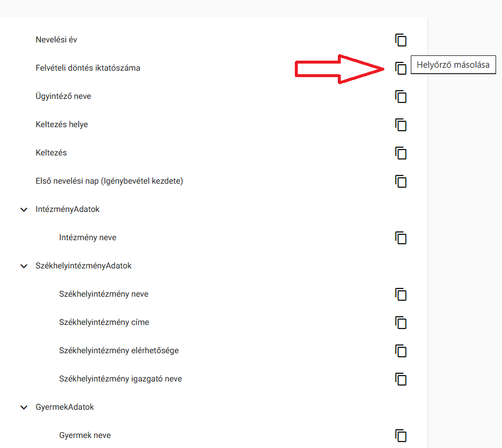This screenshot has width=502, height=448.
Task: Collapse the GyermekAdatok group chevron
Action: click(x=24, y=407)
